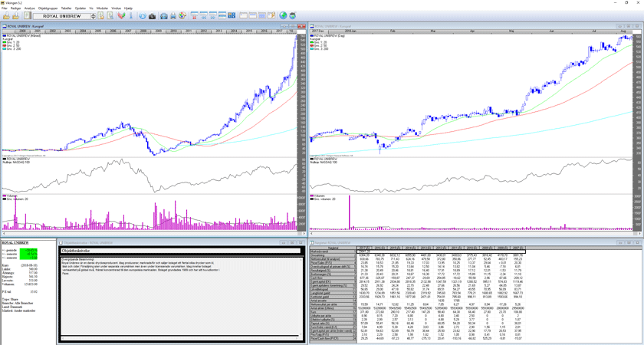Click the green top percentage change cell
This screenshot has height=345, width=644.
(x=28, y=250)
